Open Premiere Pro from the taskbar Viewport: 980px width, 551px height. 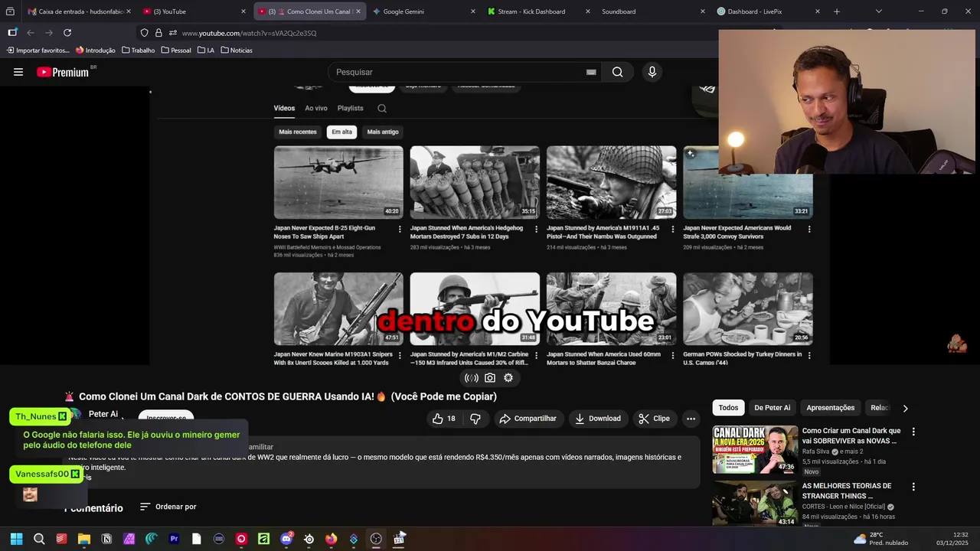click(174, 539)
